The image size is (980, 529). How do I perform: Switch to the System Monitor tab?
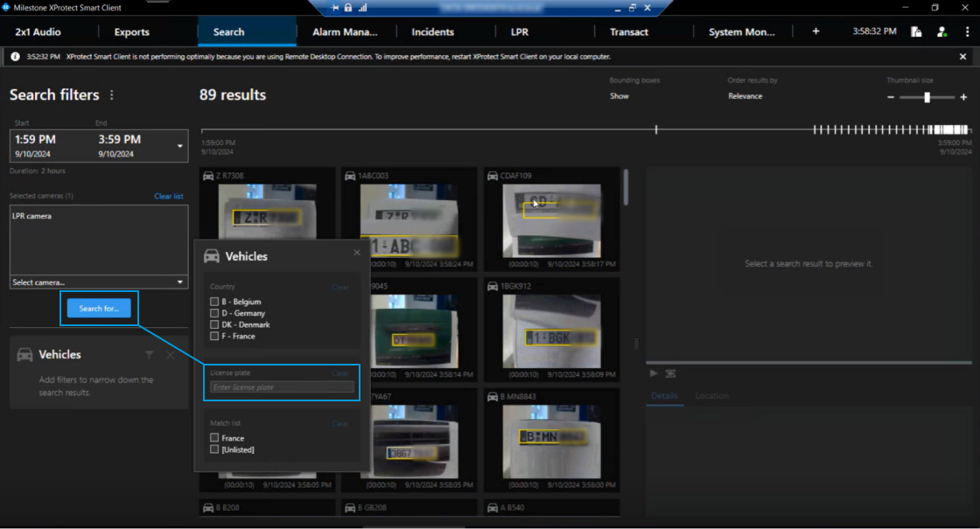(x=742, y=31)
